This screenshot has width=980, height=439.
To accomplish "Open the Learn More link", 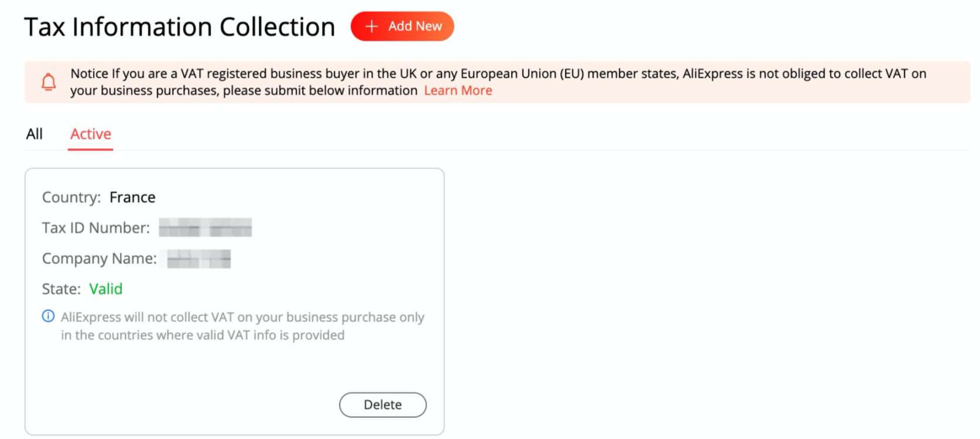I will point(458,91).
